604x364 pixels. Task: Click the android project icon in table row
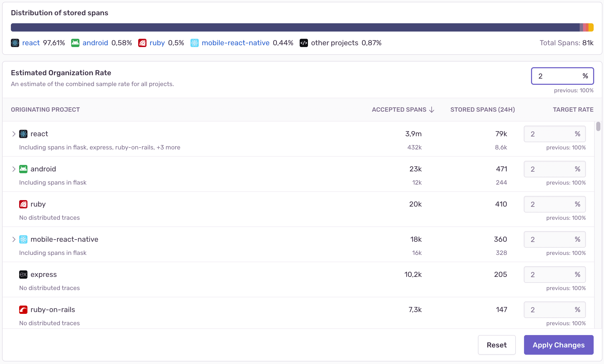pos(23,169)
